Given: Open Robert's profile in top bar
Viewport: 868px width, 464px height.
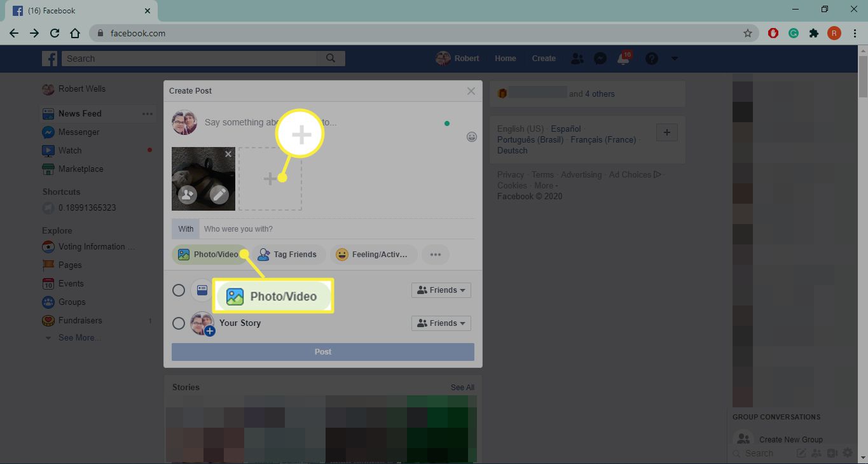Looking at the screenshot, I should 458,59.
